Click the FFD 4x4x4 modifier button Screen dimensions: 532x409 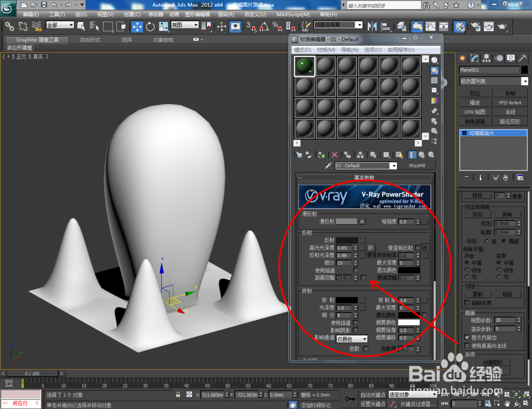point(510,103)
